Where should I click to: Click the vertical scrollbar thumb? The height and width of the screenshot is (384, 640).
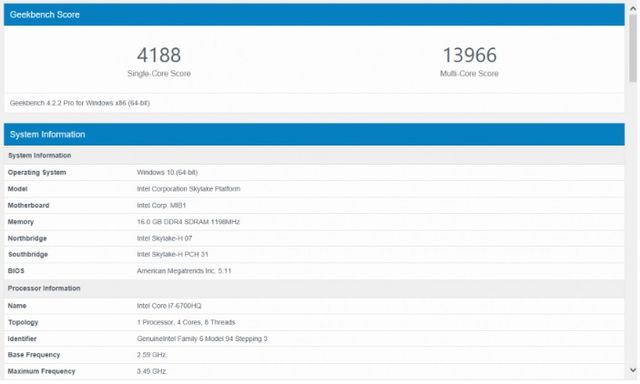point(633,47)
